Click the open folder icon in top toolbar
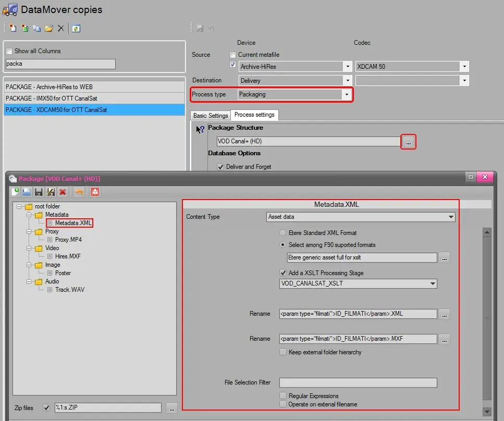The height and width of the screenshot is (421, 504). (49, 29)
